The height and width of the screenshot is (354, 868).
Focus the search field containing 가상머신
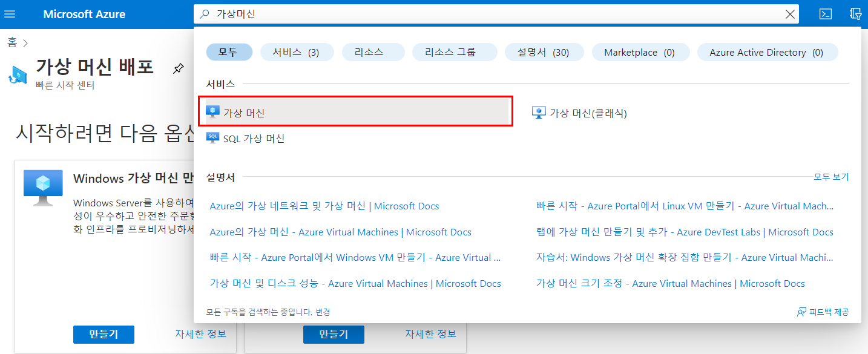pos(496,14)
